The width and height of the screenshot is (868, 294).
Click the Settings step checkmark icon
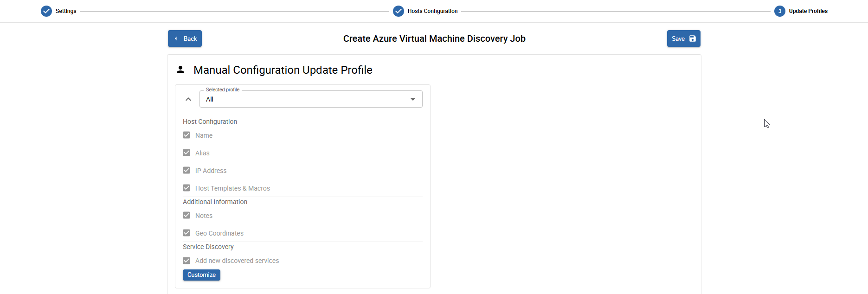46,11
